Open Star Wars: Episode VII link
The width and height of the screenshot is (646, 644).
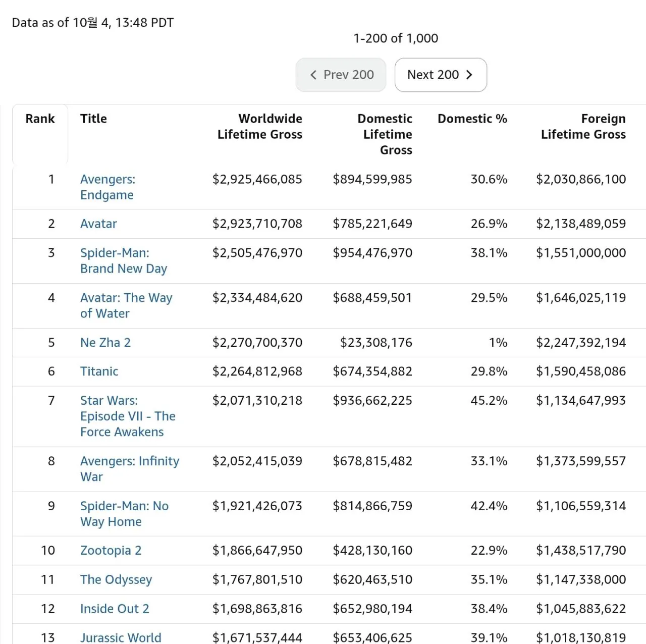point(128,416)
